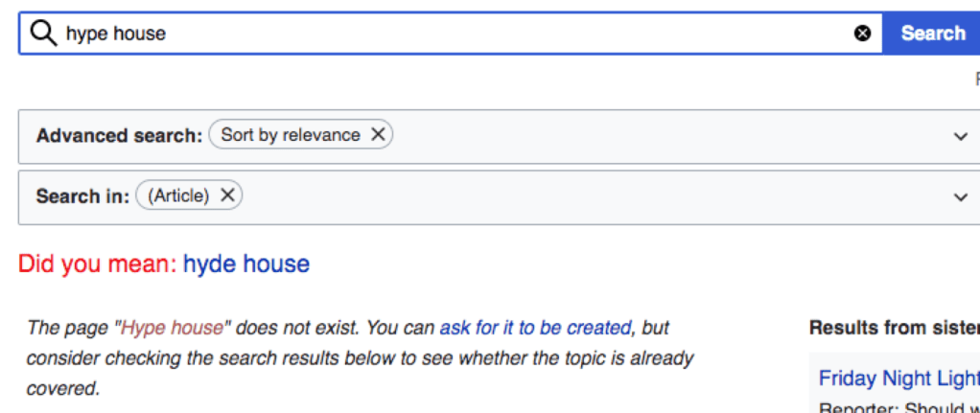Follow the 'hyde house' suggestion link
Image resolution: width=980 pixels, height=413 pixels.
pyautogui.click(x=246, y=264)
